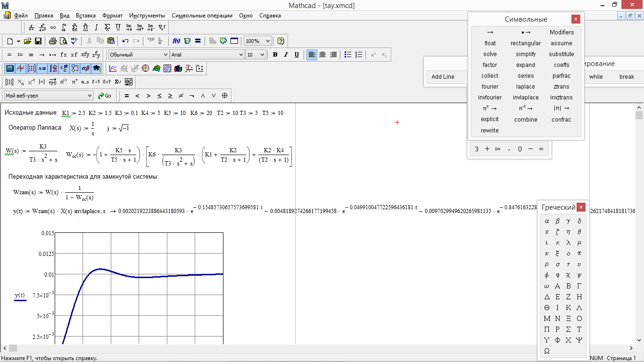Open the Справка menu
This screenshot has width=644, height=362.
click(270, 16)
